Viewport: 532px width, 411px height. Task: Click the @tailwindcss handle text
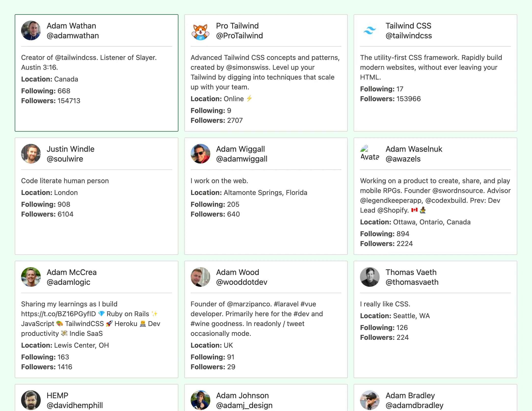(x=409, y=36)
